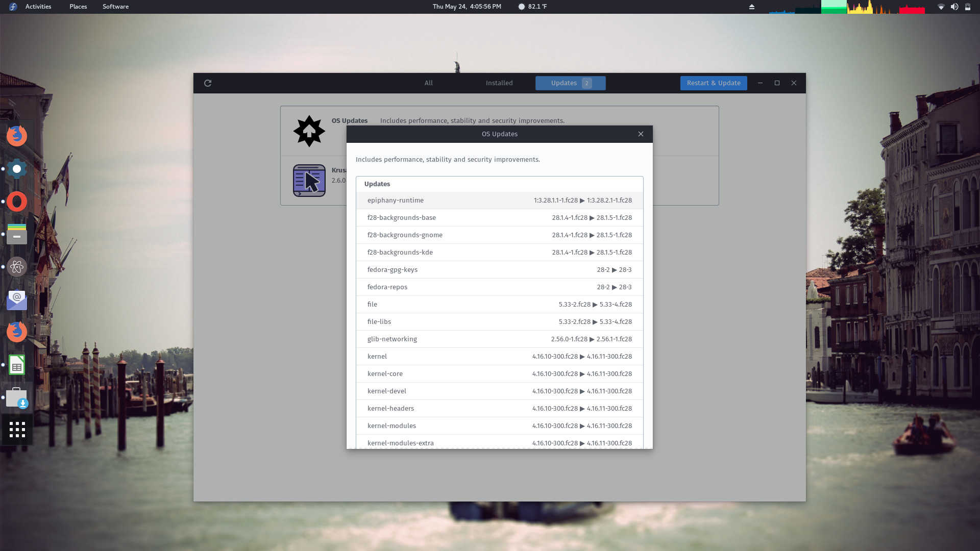This screenshot has height=551, width=980.
Task: Select the fedora-gpg-keys row
Action: [x=500, y=270]
